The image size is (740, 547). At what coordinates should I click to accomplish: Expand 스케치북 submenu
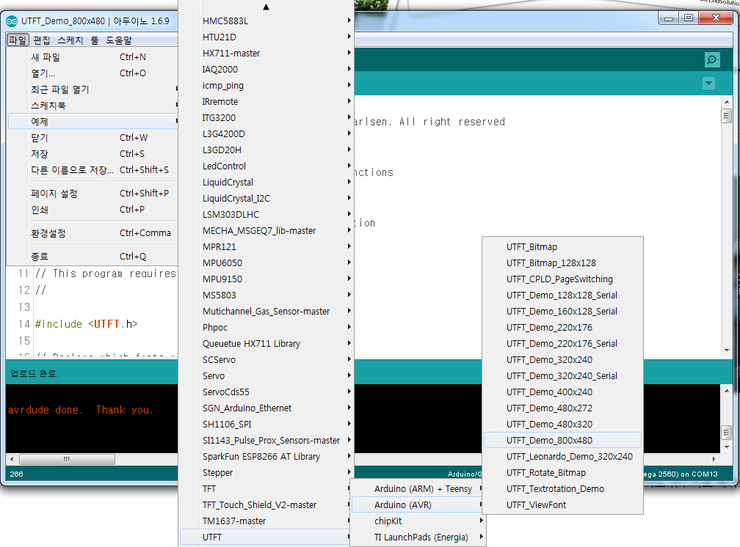[93, 105]
